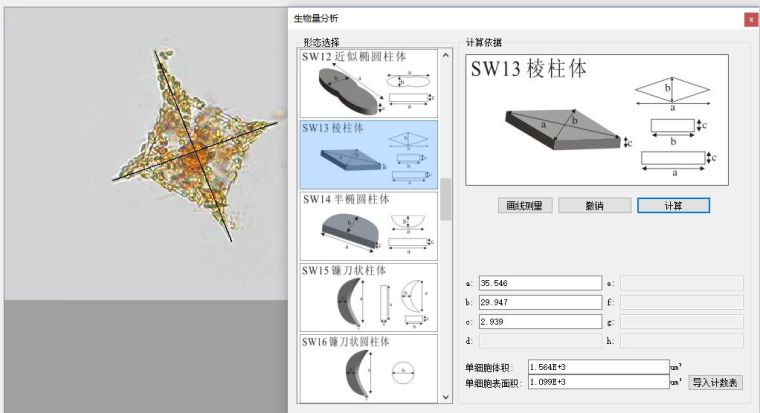Click the parameter b value field
The height and width of the screenshot is (413, 760).
click(x=540, y=302)
